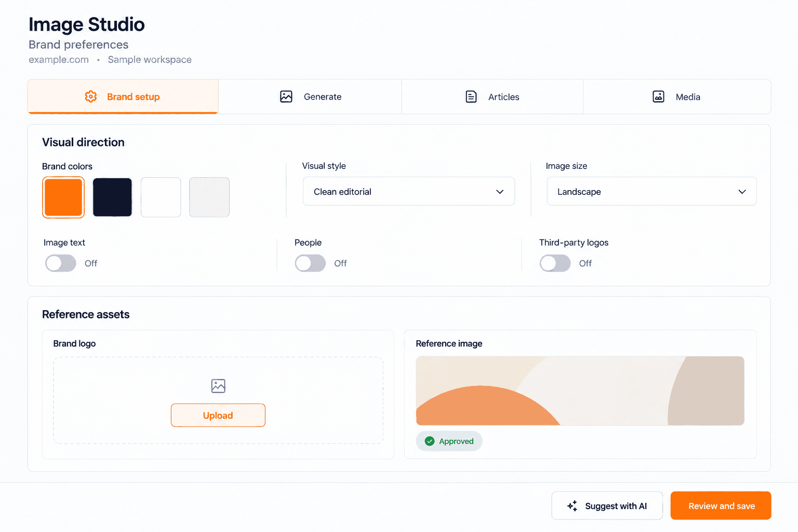
Task: Click the gear icon on Brand setup tab
Action: (91, 97)
